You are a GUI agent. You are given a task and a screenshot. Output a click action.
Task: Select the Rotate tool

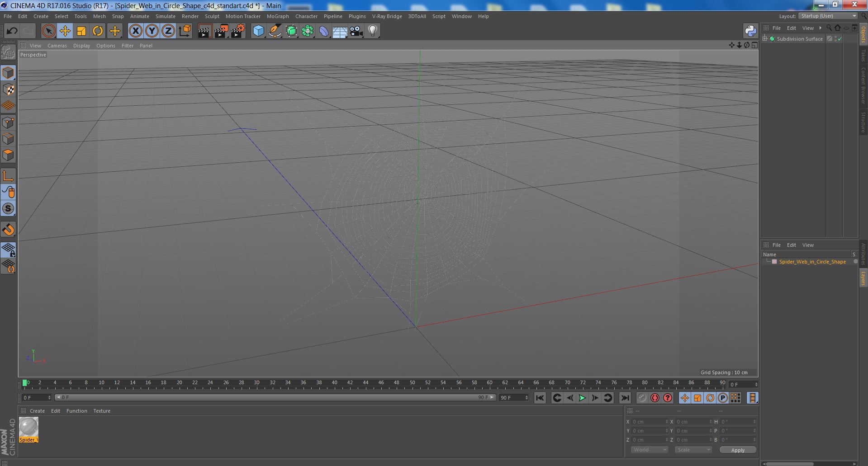[98, 31]
